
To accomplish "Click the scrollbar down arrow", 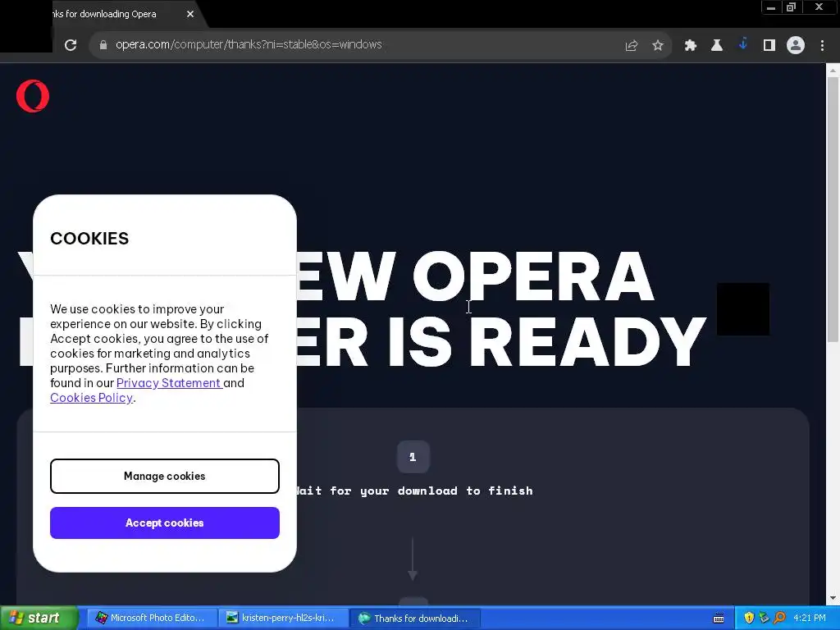I will click(833, 598).
